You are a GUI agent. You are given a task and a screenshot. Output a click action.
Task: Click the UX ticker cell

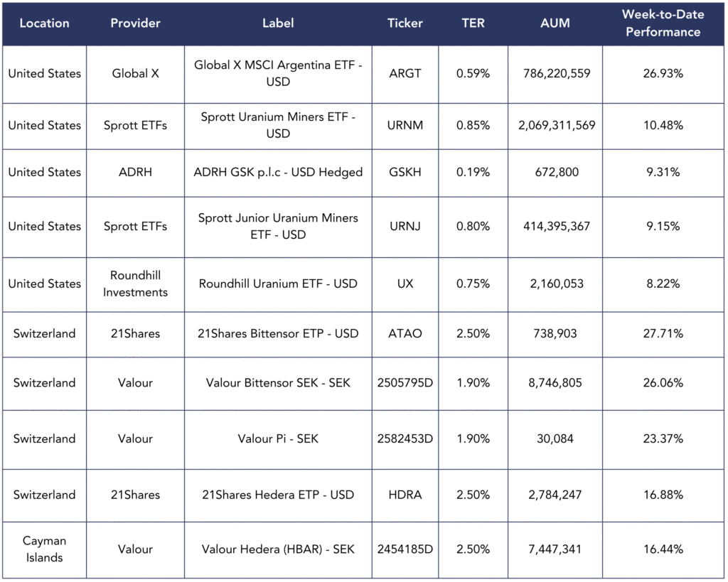point(405,284)
